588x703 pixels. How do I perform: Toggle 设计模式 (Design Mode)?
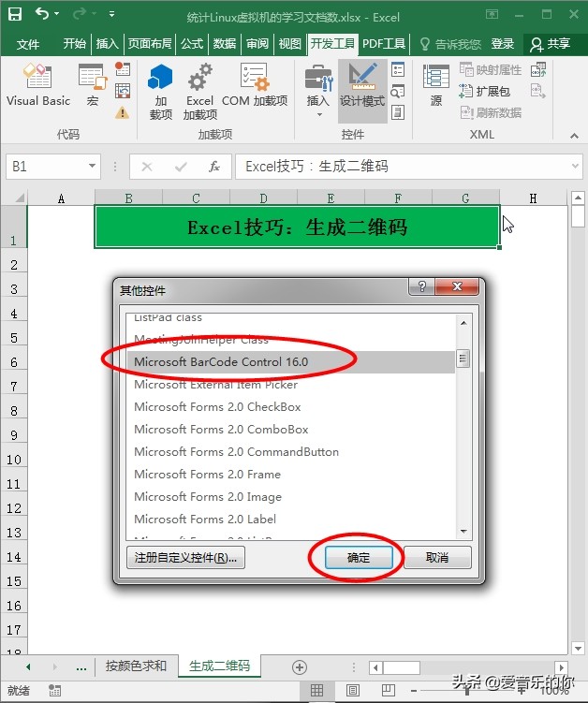(362, 91)
